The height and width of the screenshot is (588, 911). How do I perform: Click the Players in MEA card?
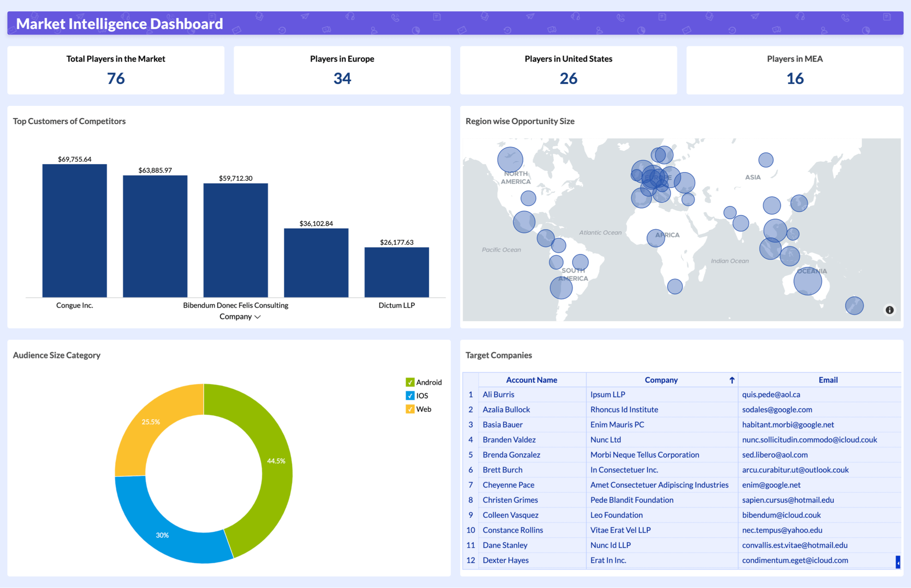point(794,70)
